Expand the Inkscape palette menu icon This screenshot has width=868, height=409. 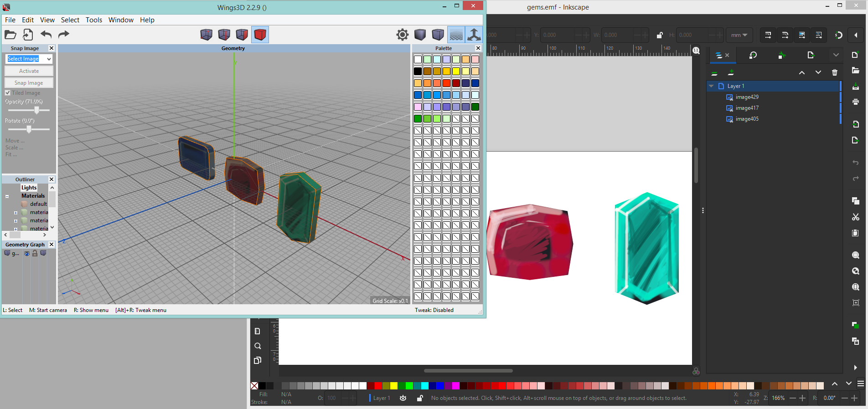861,383
